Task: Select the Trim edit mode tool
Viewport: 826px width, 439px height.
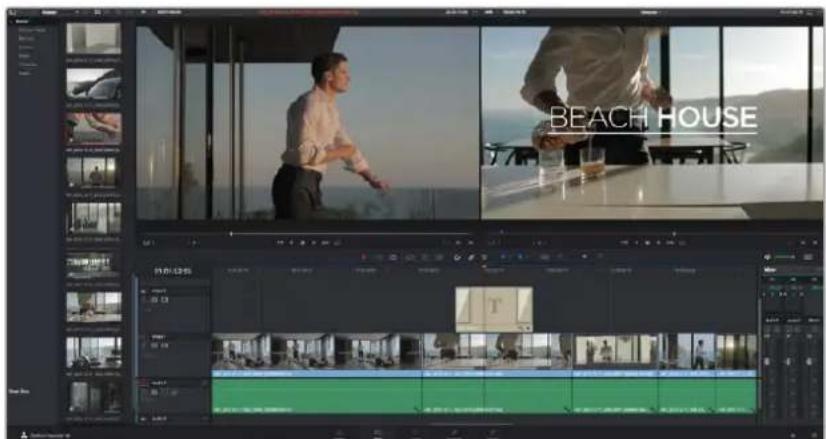Action: (x=378, y=257)
